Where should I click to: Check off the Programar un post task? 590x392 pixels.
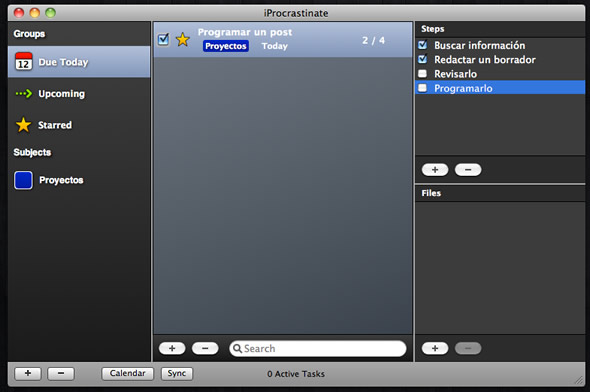click(164, 39)
